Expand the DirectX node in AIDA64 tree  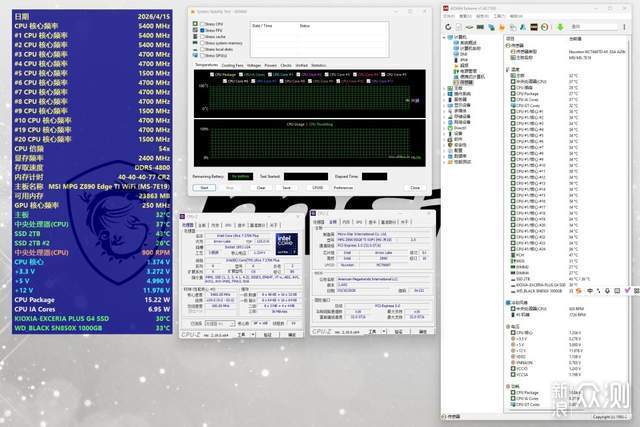(444, 128)
